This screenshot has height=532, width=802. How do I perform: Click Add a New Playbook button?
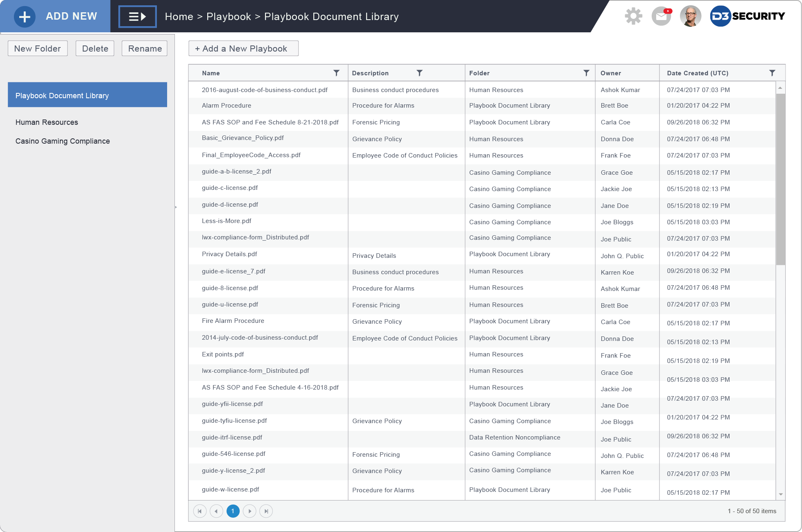[x=244, y=48]
